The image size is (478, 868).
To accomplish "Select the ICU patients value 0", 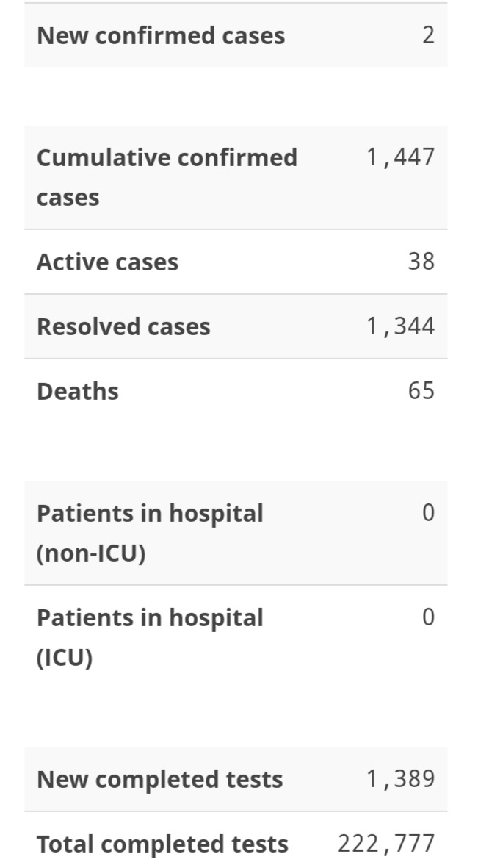I will point(429,617).
